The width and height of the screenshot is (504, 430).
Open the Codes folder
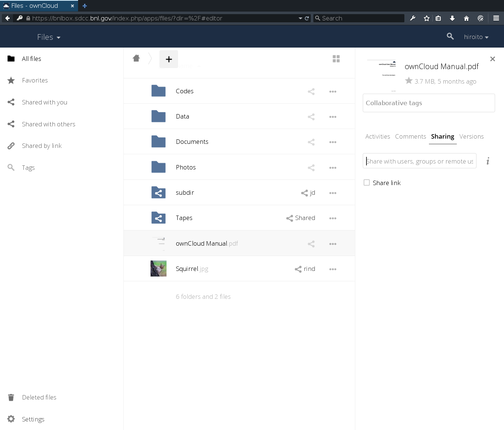point(184,91)
